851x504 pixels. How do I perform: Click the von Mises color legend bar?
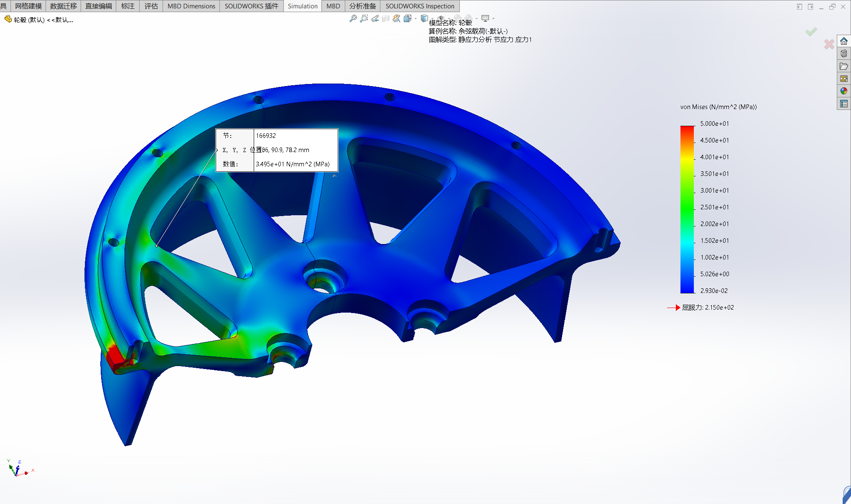pyautogui.click(x=687, y=209)
